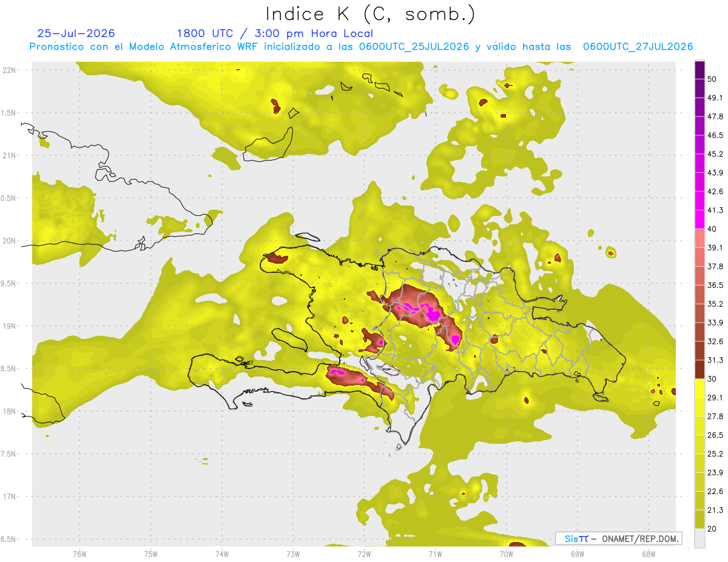The width and height of the screenshot is (728, 562).
Task: Click the '1800 UTC / 3:00 pm Hora Local' text
Action: tap(275, 33)
